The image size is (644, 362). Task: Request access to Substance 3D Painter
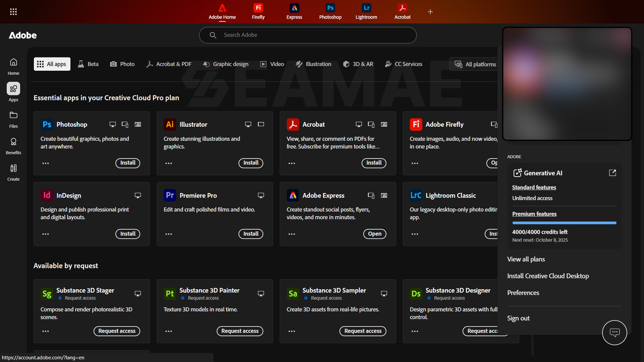tap(240, 331)
